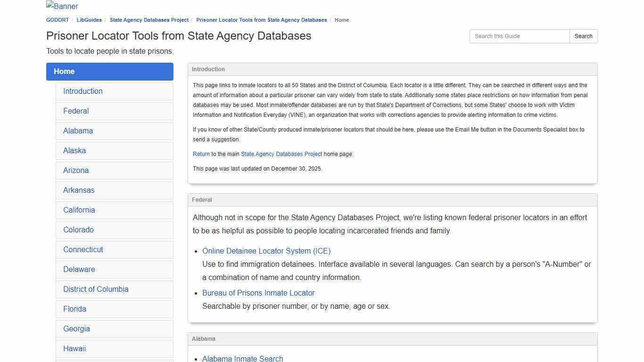644x362 pixels.
Task: Navigate to District of Columbia section
Action: pos(96,289)
